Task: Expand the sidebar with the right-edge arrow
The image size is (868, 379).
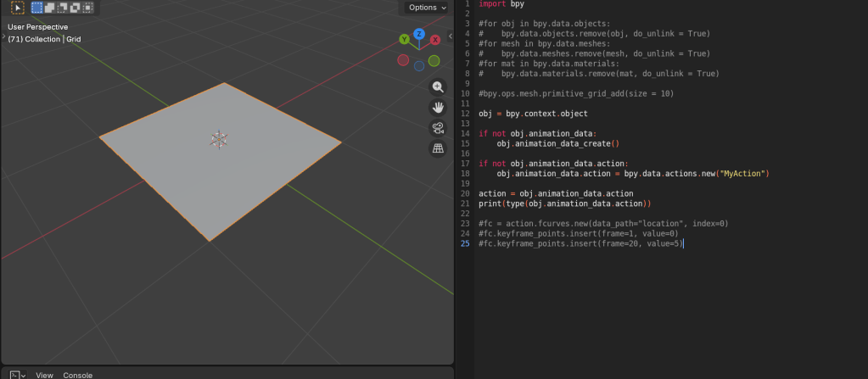Action: [450, 36]
